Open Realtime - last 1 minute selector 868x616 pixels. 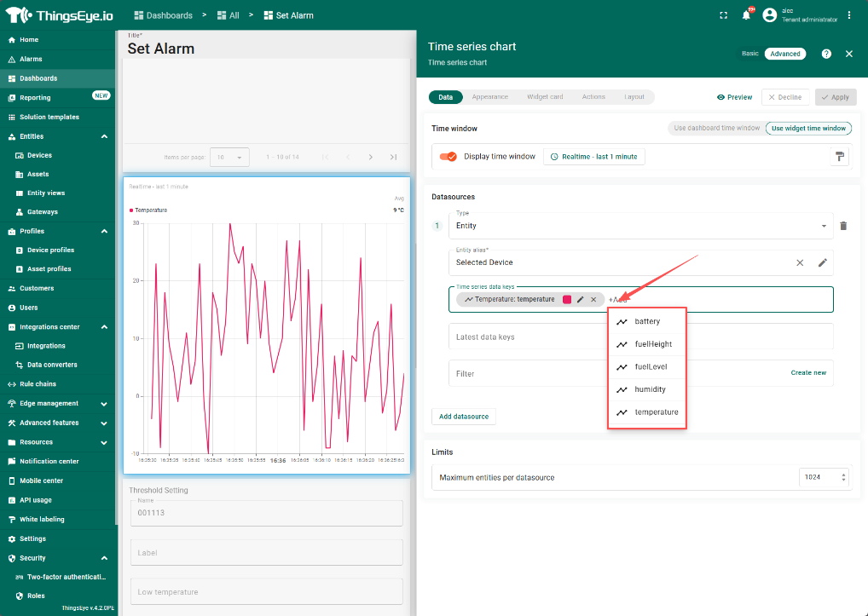(594, 157)
